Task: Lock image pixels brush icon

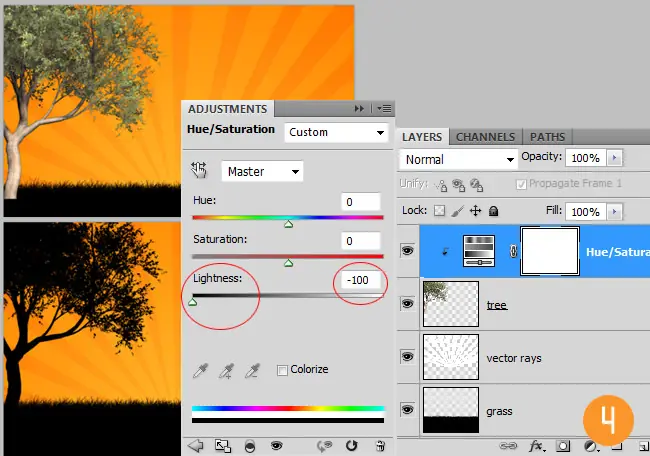Action: click(x=457, y=211)
